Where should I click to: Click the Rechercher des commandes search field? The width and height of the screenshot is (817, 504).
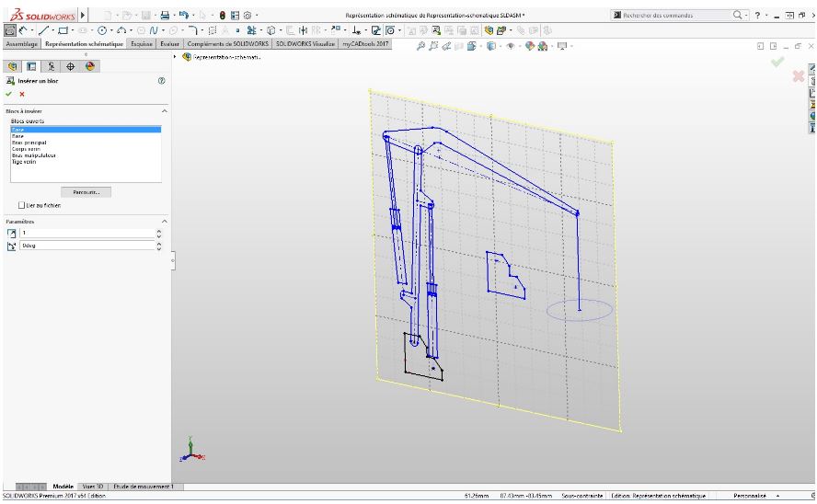click(671, 16)
